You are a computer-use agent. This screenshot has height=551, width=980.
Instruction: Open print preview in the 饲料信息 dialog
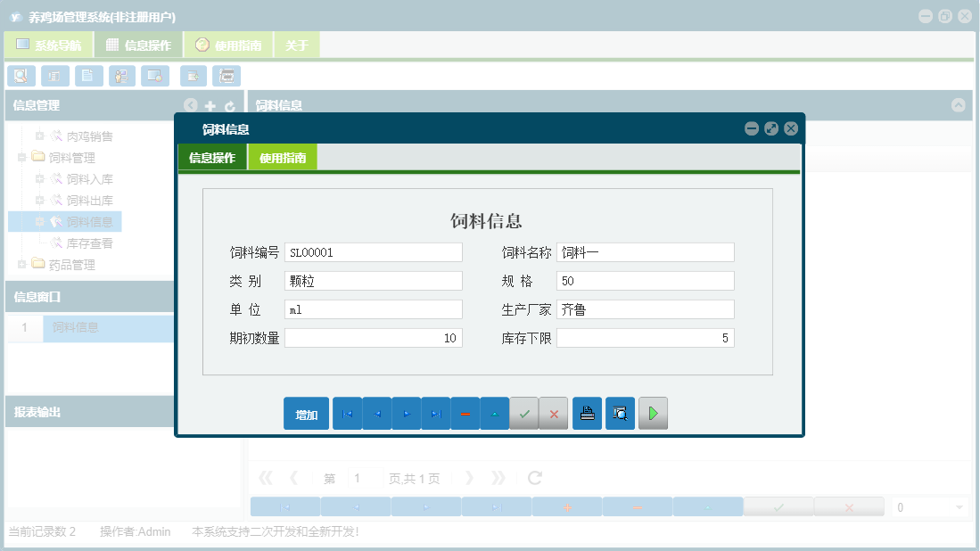coord(620,413)
